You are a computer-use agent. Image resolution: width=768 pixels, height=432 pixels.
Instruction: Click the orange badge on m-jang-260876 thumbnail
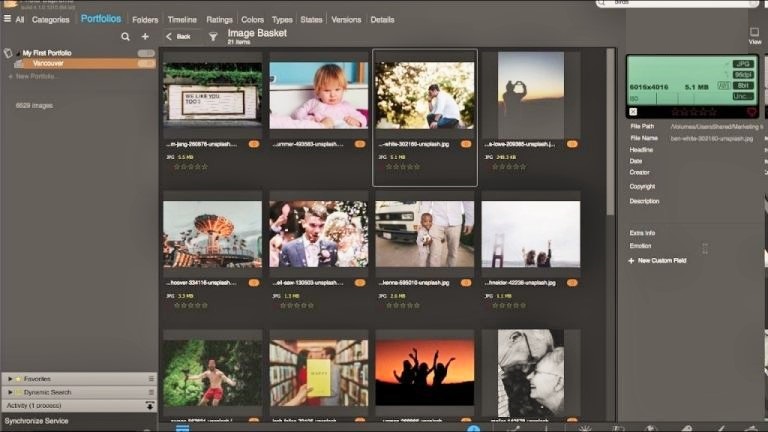point(254,144)
